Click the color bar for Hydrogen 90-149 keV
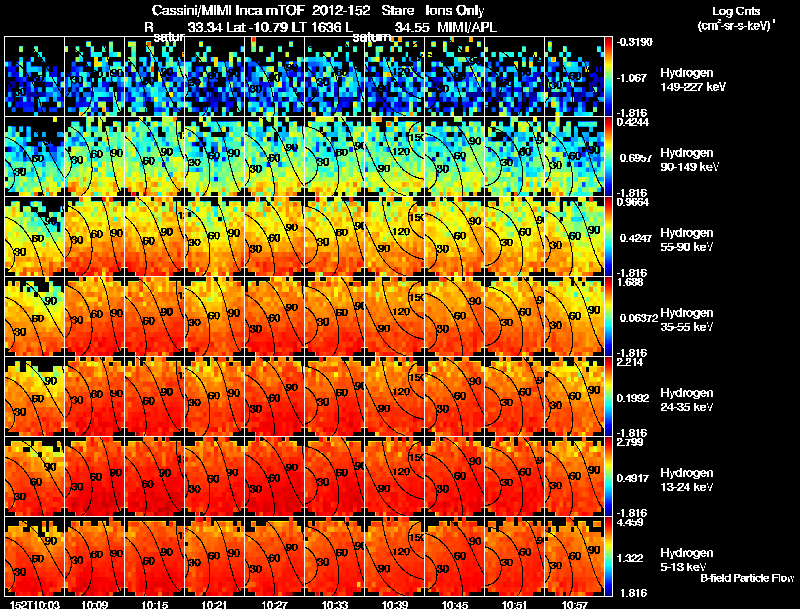Image resolution: width=800 pixels, height=609 pixels. click(x=608, y=157)
